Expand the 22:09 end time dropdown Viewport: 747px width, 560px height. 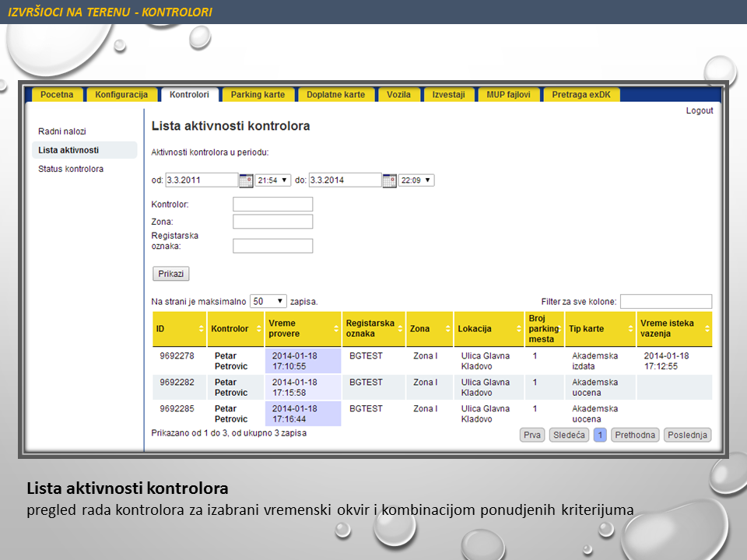click(x=416, y=180)
